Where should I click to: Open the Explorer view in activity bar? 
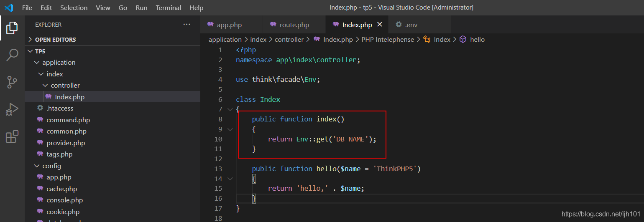tap(12, 28)
